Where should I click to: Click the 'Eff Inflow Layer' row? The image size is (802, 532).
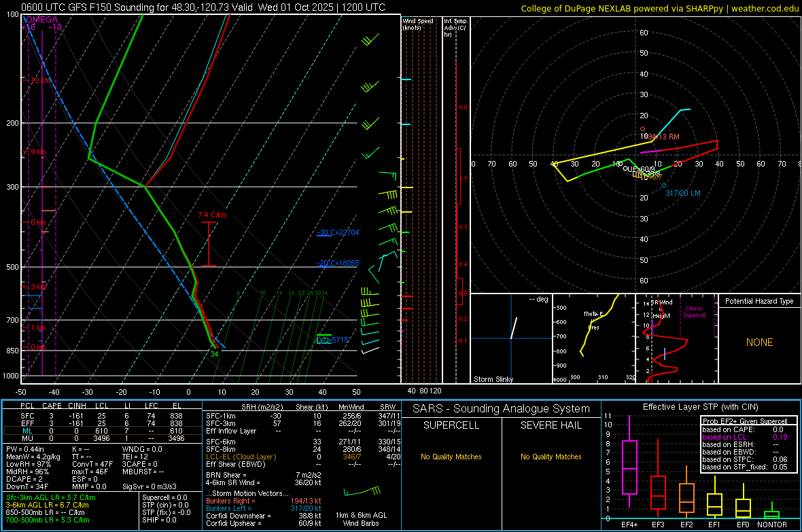[x=303, y=431]
